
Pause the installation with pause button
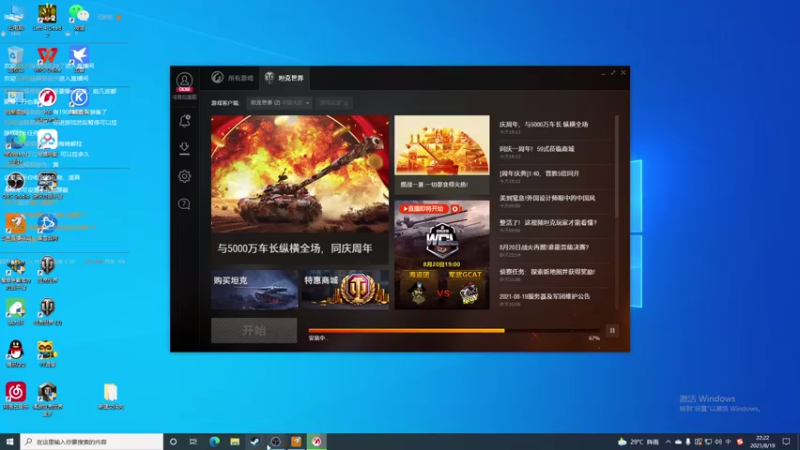click(x=612, y=331)
